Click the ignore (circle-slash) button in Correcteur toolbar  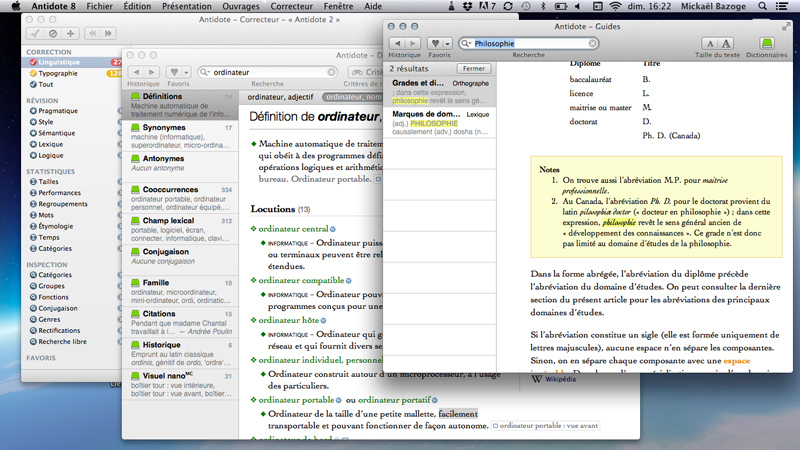pos(53,34)
